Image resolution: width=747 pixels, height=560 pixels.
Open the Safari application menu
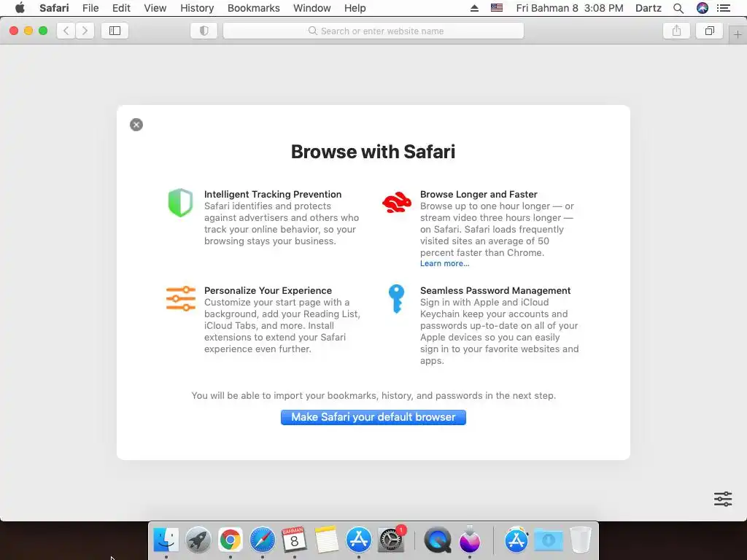coord(54,8)
